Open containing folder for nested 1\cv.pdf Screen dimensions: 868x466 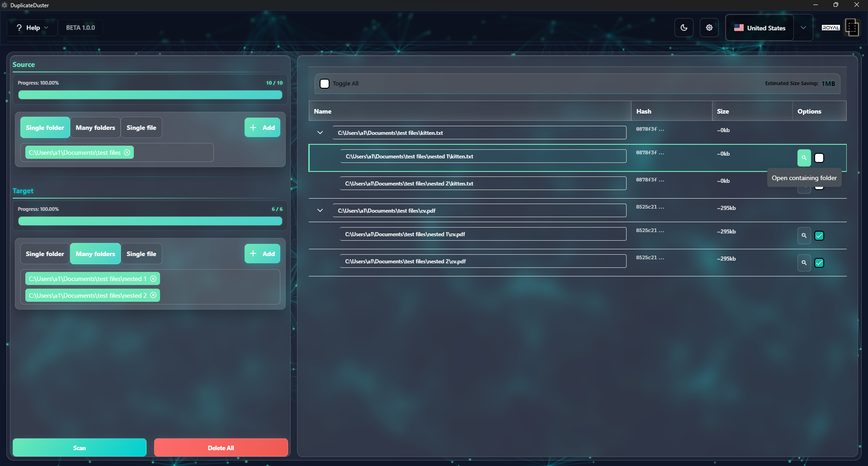coord(804,235)
